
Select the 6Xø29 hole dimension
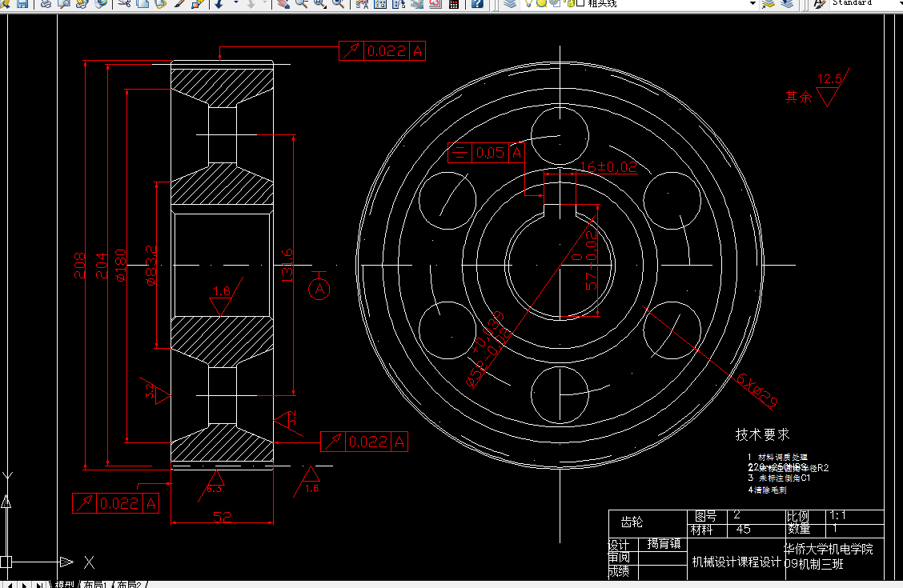click(757, 390)
